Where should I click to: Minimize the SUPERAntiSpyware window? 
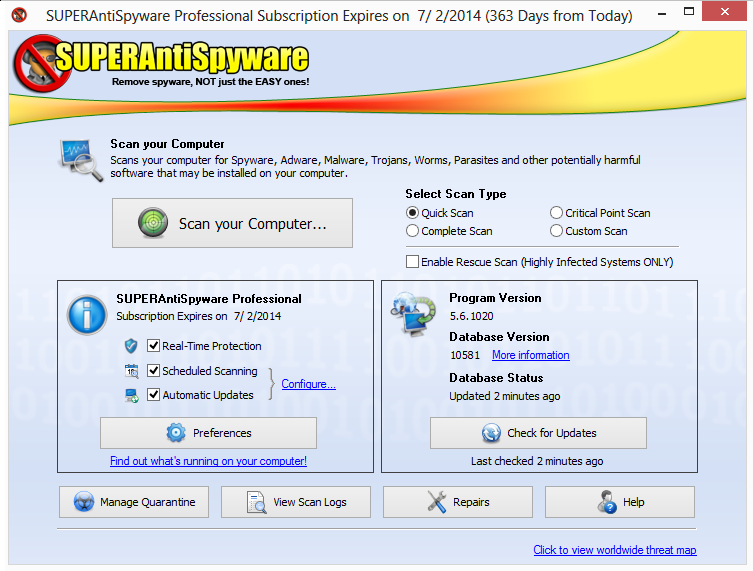point(662,13)
